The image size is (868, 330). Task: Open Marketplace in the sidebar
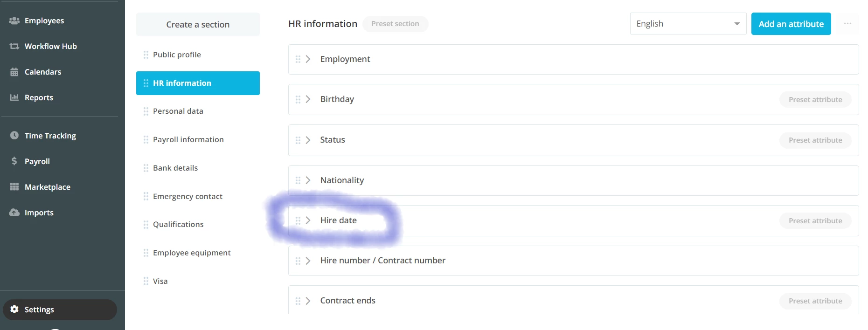click(x=48, y=187)
